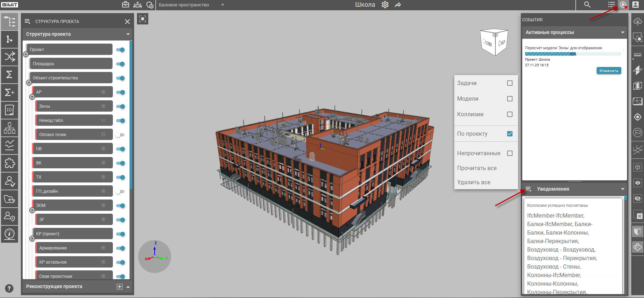This screenshot has height=298, width=644.
Task: Click the model recalculation progress bar
Action: pyautogui.click(x=573, y=54)
